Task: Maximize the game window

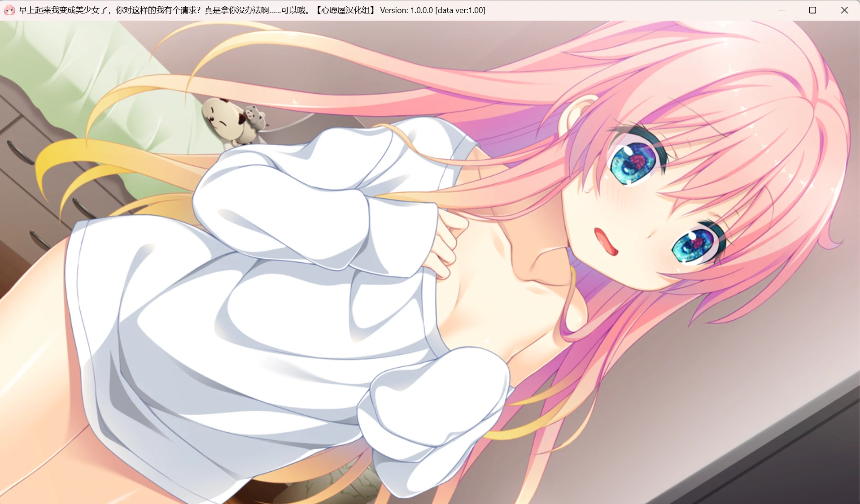Action: point(812,10)
